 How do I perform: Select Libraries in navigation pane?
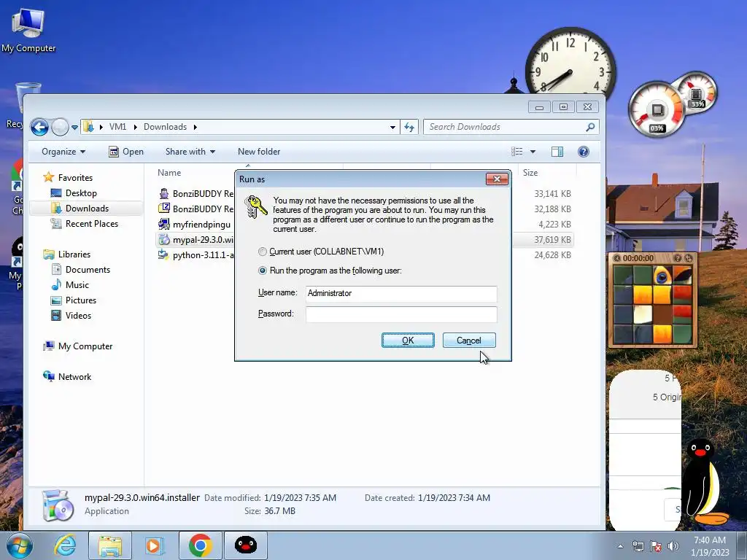pyautogui.click(x=74, y=254)
